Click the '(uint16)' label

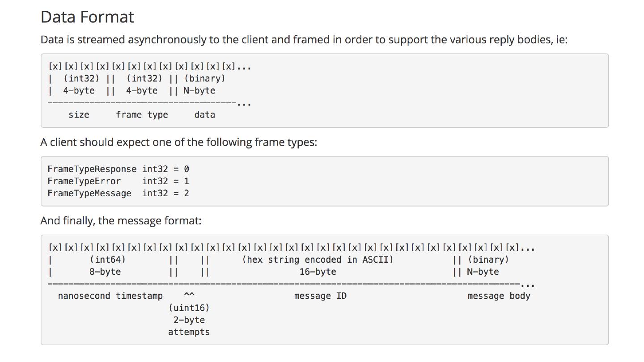(x=189, y=308)
